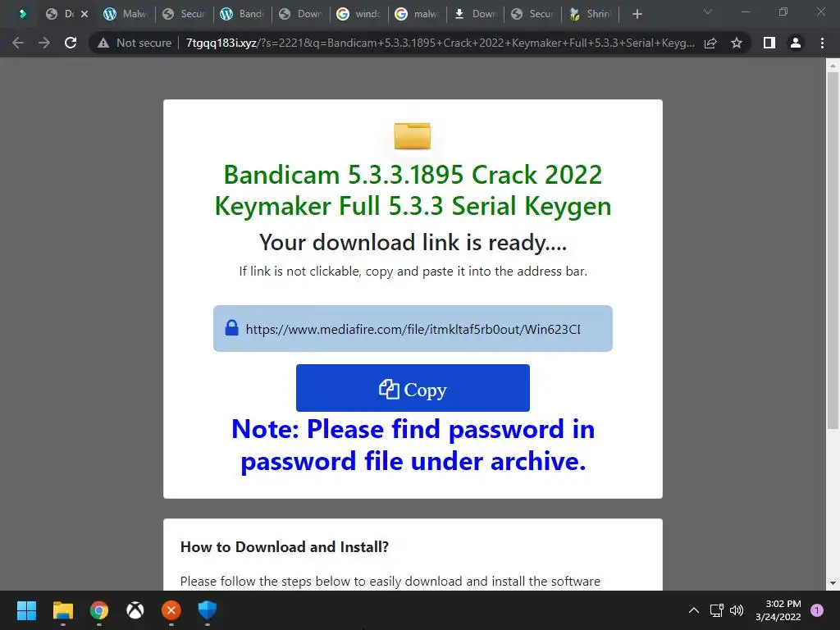Show hidden system tray icons
The width and height of the screenshot is (840, 630).
coord(694,610)
